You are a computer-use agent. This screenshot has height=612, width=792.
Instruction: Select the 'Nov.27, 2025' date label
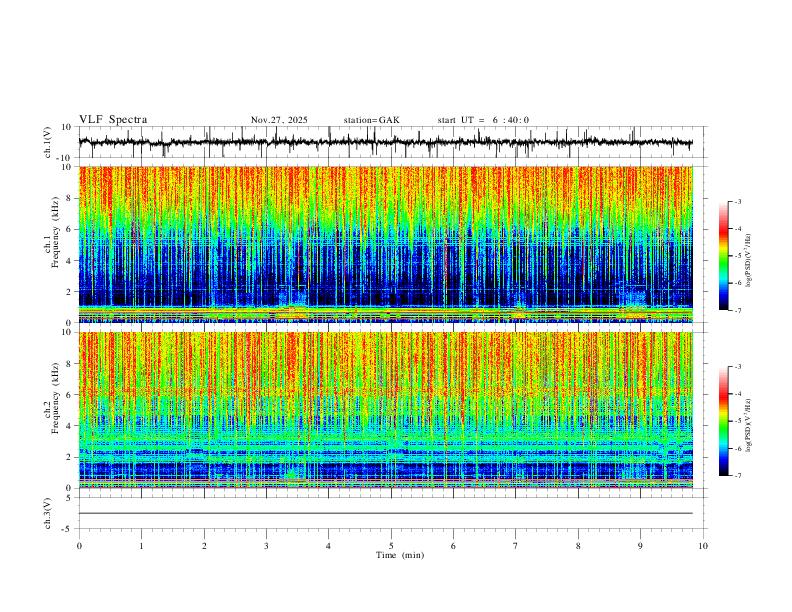click(279, 120)
